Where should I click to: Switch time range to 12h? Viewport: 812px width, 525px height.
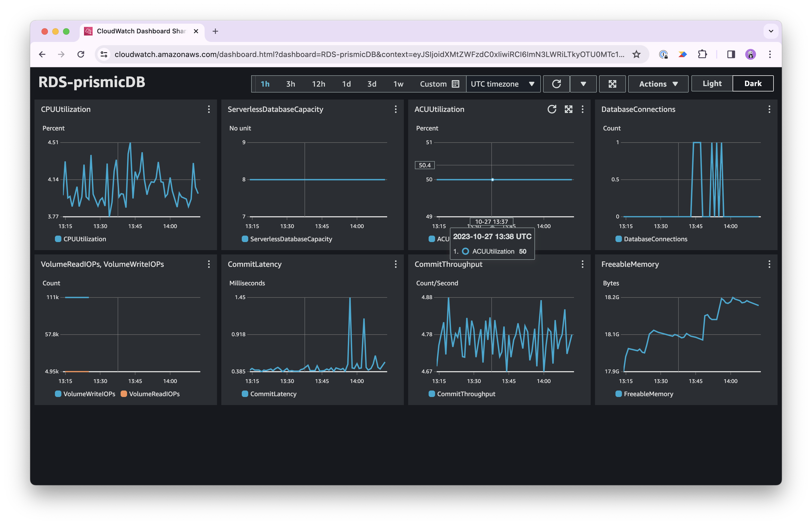pos(318,84)
